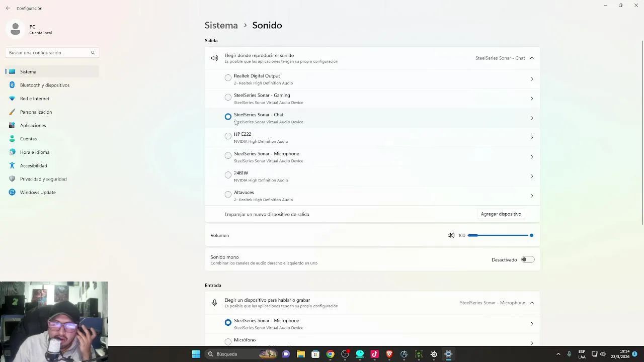
Task: Select SteelSeries Sonar - Gaming output radio button
Action: coord(228,98)
